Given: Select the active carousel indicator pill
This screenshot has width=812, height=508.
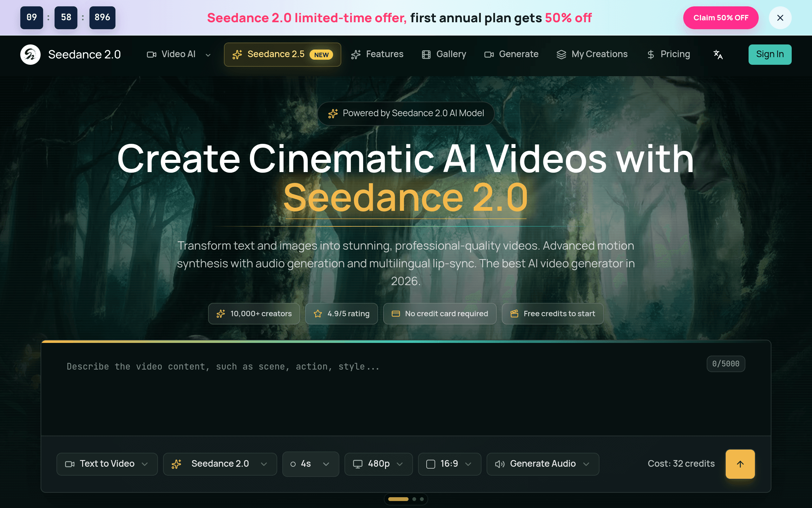Looking at the screenshot, I should pyautogui.click(x=398, y=499).
